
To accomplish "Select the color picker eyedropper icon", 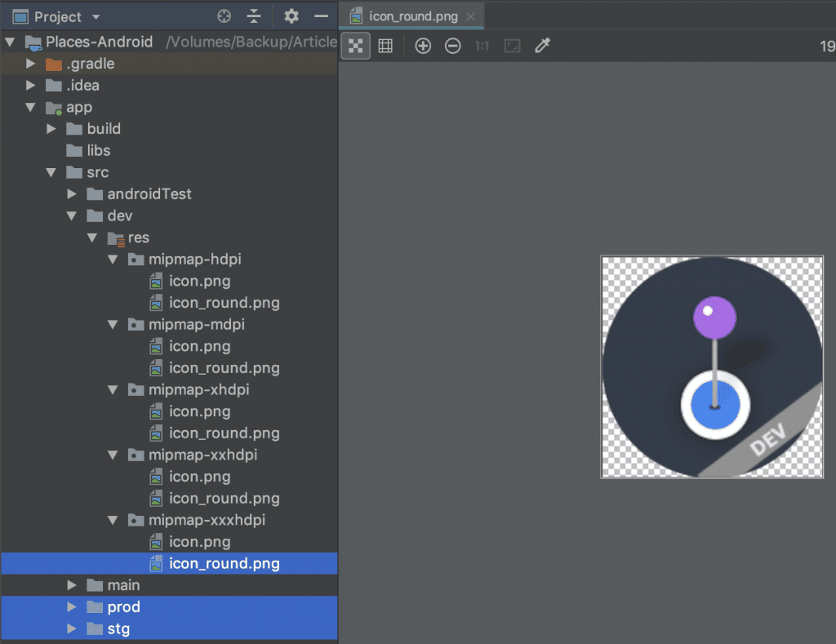I will point(542,46).
